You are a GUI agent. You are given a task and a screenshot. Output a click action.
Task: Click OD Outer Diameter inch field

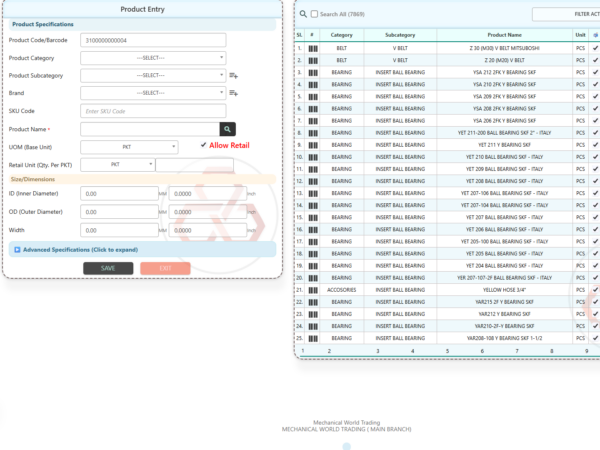point(208,212)
